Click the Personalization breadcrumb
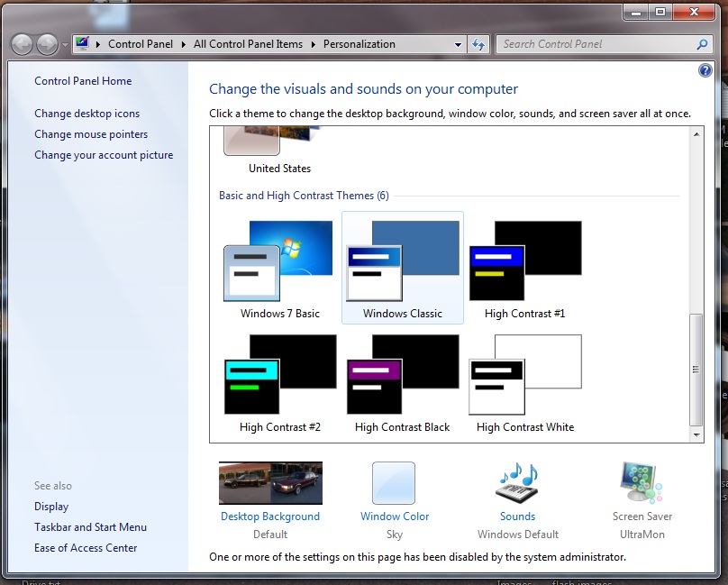The height and width of the screenshot is (585, 728). pyautogui.click(x=359, y=44)
